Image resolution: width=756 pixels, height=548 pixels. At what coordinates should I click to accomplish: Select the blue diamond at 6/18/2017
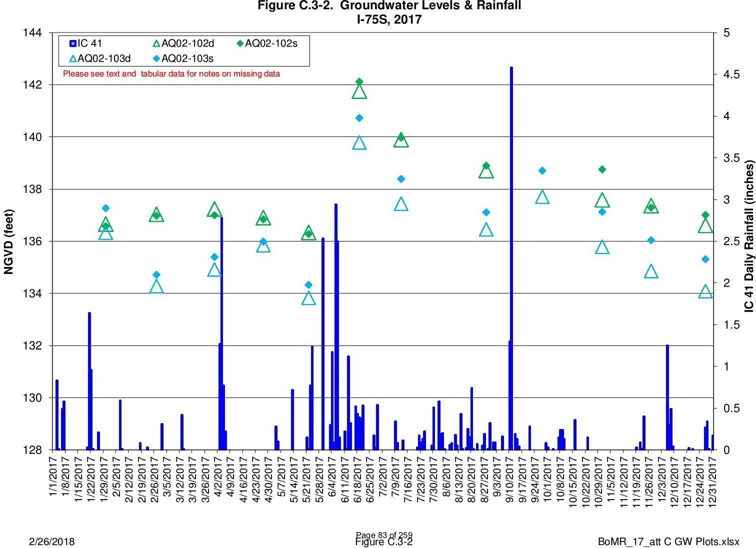click(x=359, y=118)
